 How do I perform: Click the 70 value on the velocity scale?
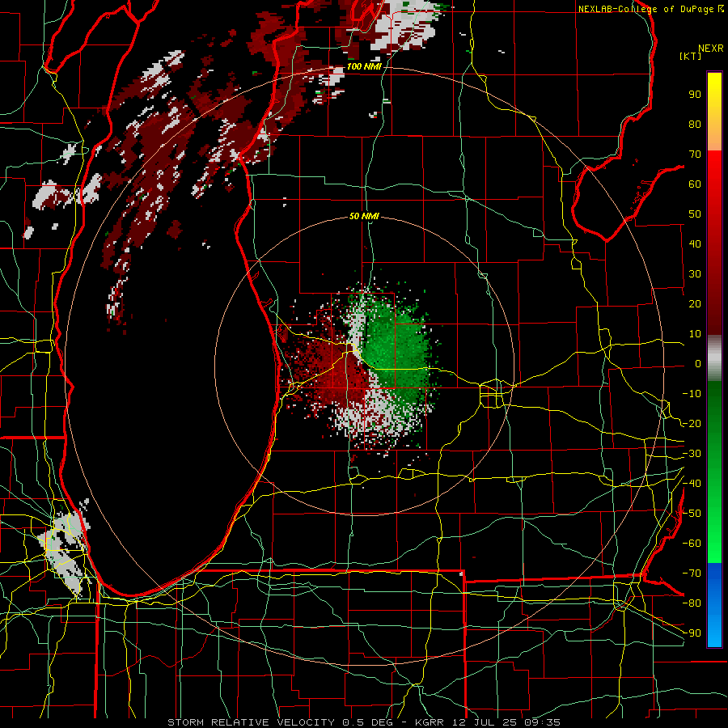click(695, 154)
